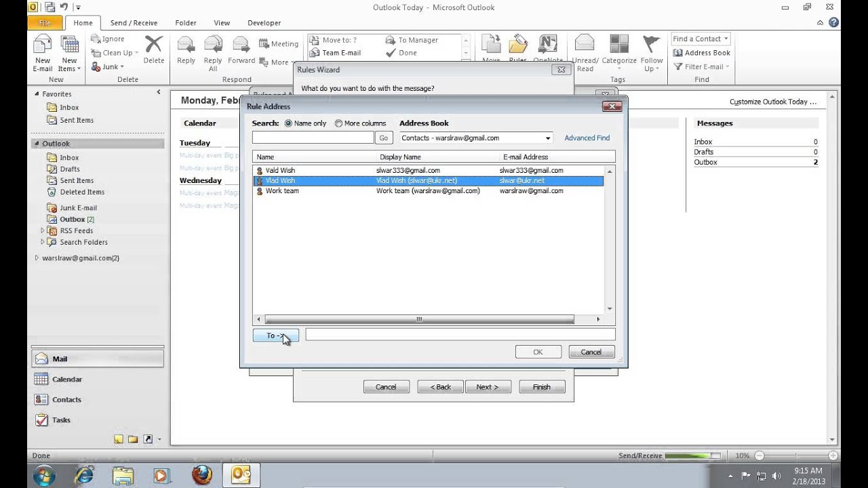The width and height of the screenshot is (868, 488).
Task: Select the Done quick step
Action: (x=401, y=53)
